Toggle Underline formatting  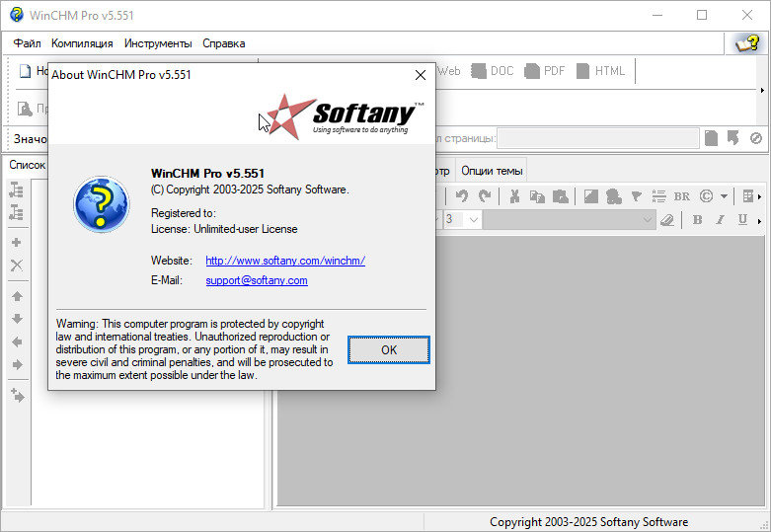(742, 219)
